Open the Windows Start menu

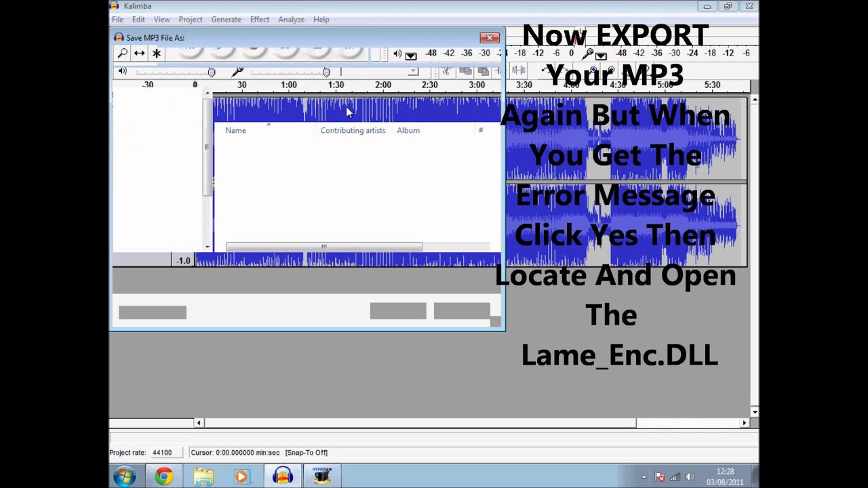tap(125, 477)
